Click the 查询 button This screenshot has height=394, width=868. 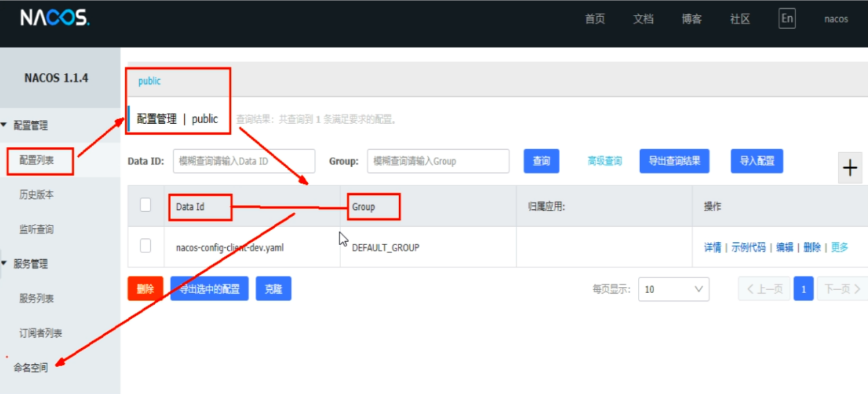pos(541,161)
